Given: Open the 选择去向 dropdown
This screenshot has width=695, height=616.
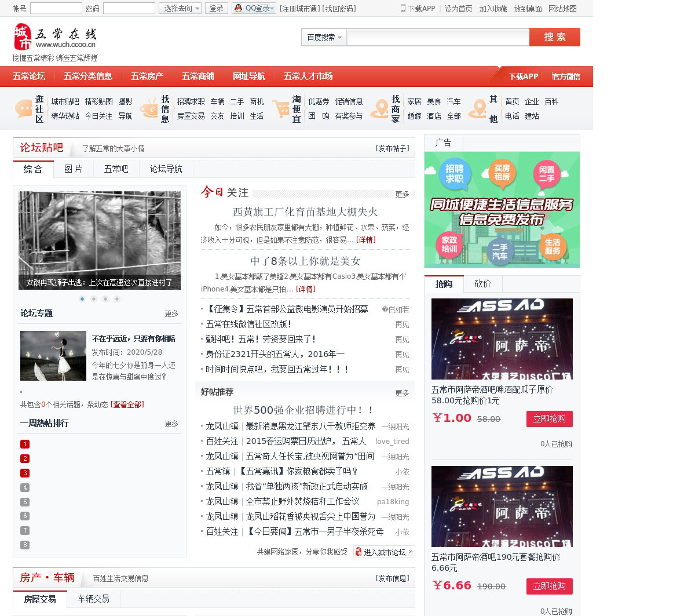Looking at the screenshot, I should pyautogui.click(x=180, y=8).
